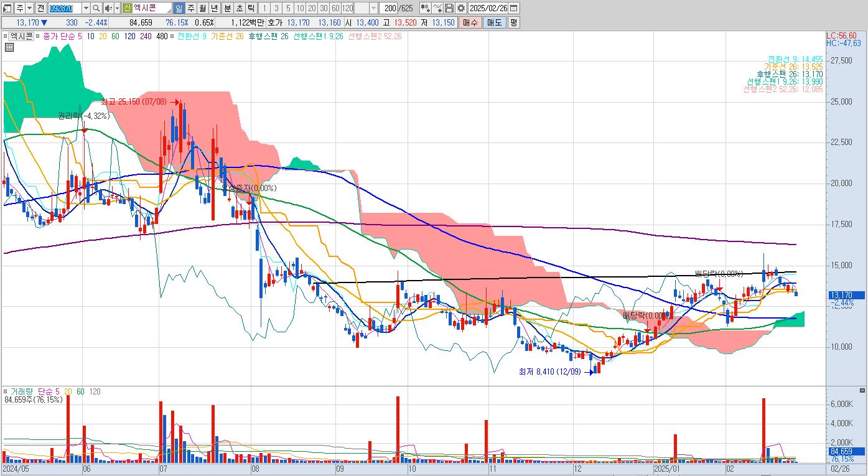
Task: Open the calendar date picker icon
Action: pyautogui.click(x=514, y=8)
